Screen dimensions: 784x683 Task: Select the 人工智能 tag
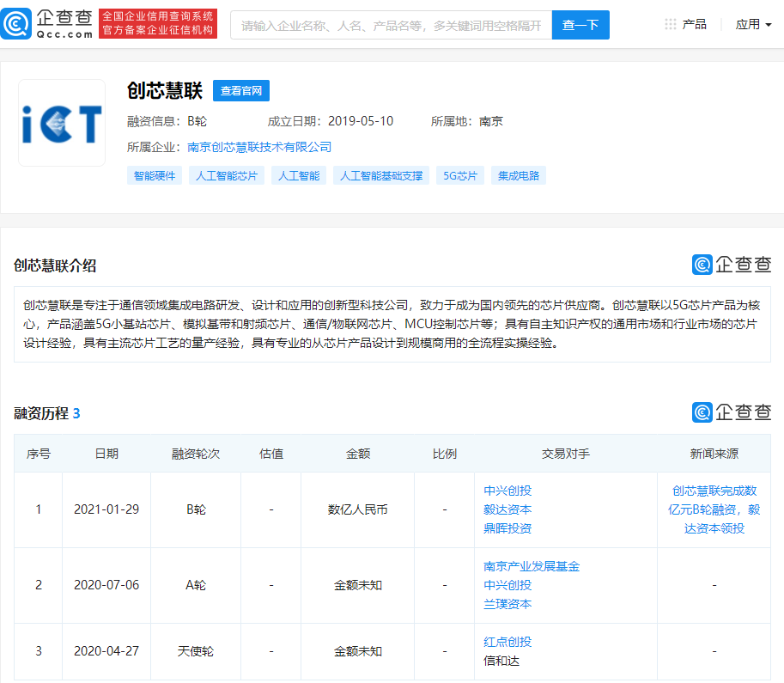(299, 175)
